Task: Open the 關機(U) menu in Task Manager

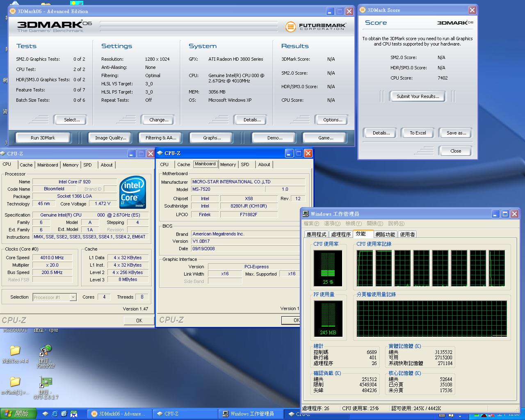Action: pos(375,224)
